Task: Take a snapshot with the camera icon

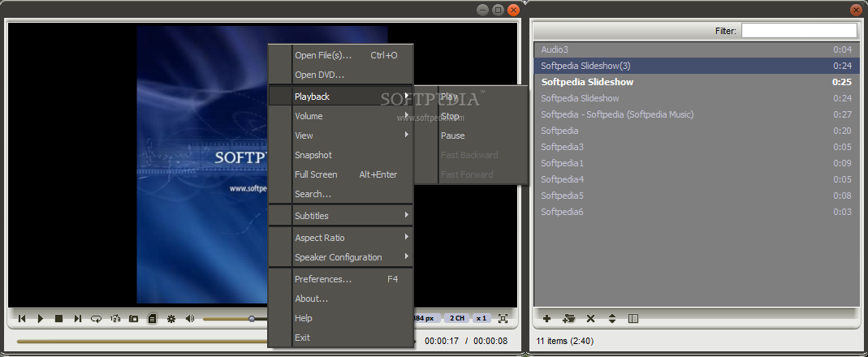Action: [133, 318]
